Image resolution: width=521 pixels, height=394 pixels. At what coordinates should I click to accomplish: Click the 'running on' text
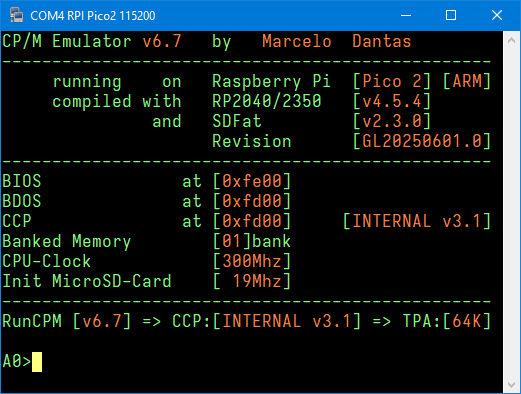117,82
